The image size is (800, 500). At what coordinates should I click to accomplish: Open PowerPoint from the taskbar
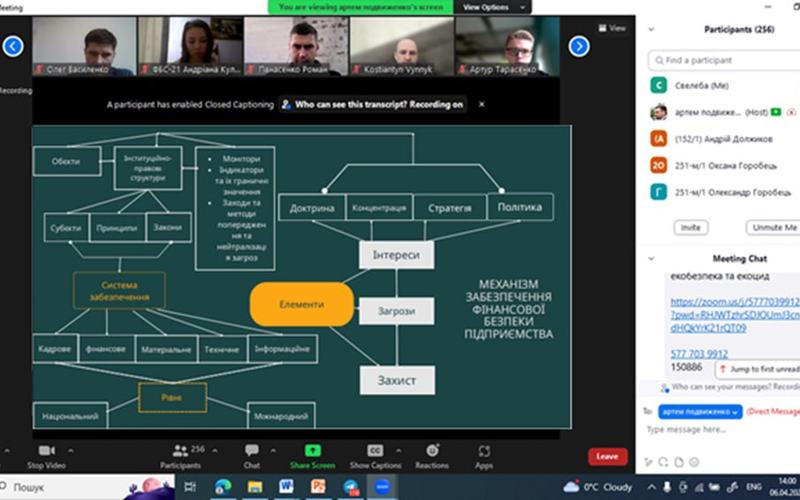coord(318,487)
